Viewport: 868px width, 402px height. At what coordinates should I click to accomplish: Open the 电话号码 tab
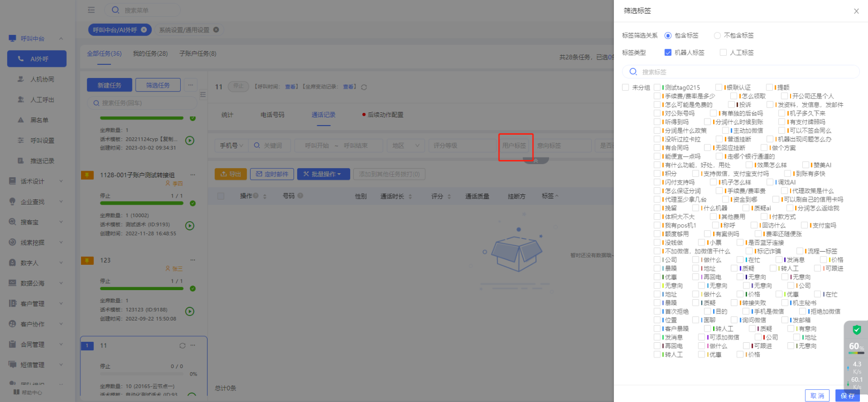(x=272, y=115)
